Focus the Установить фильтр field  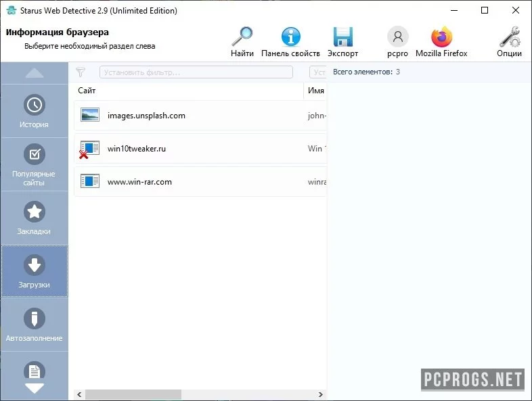point(196,72)
